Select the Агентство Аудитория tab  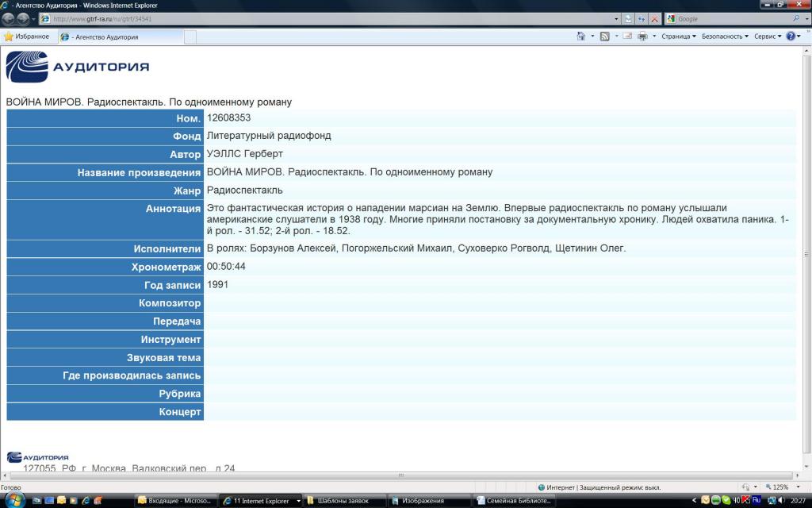[x=119, y=37]
